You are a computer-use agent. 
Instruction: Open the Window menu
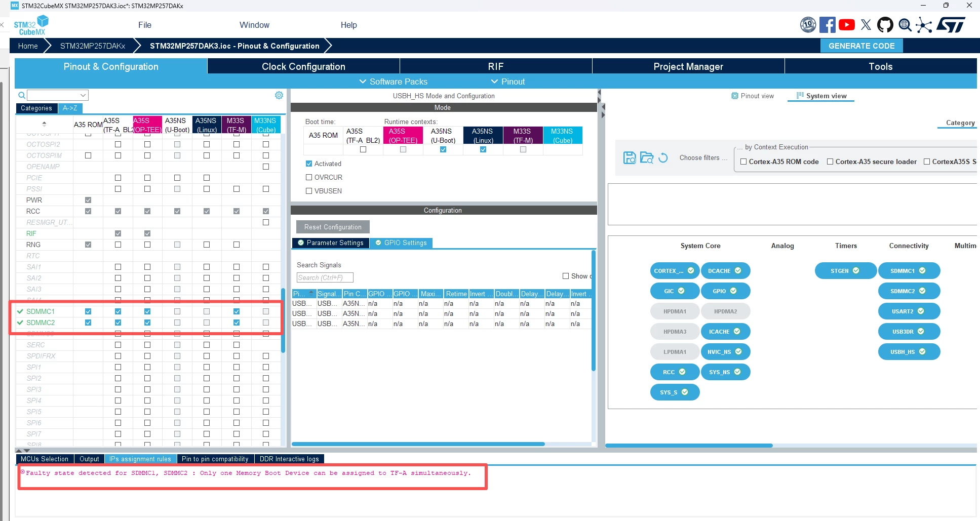254,25
